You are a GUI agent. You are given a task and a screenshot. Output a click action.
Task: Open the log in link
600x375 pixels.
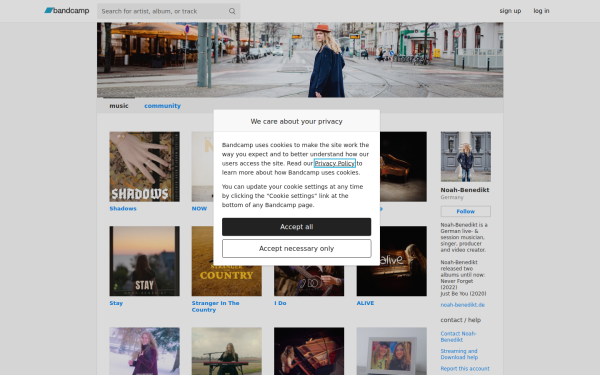(541, 11)
